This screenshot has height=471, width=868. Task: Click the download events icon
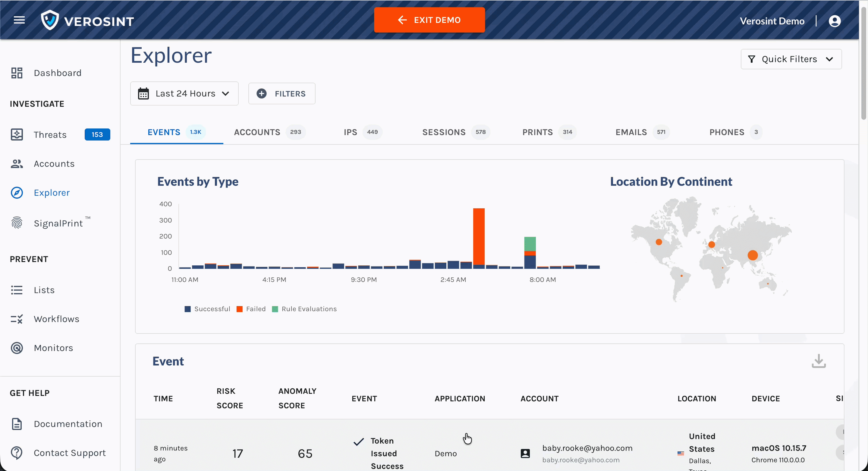(819, 361)
